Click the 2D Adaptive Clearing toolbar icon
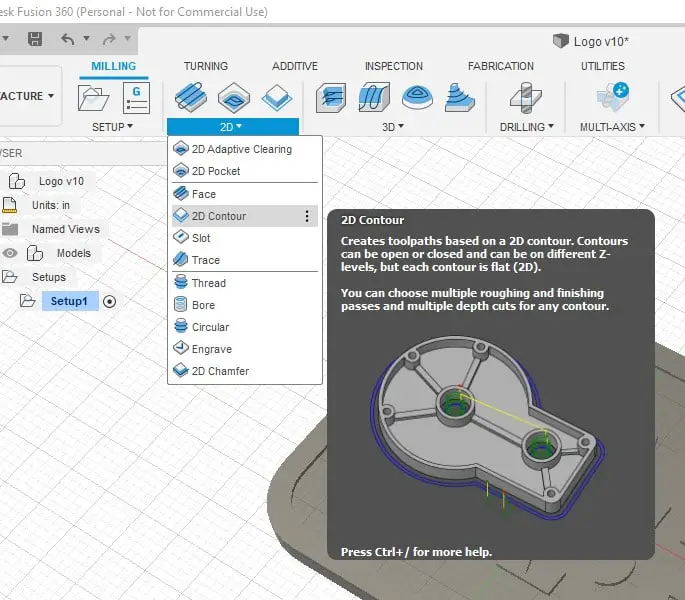Screen dimensions: 685x600 point(190,97)
